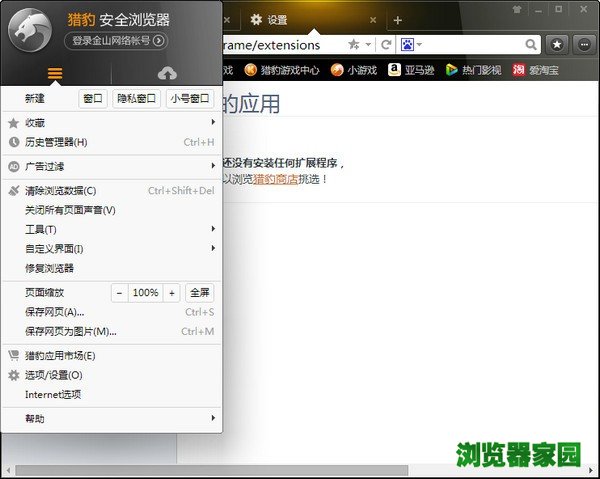Select 清除浏览数据 menu item
Image resolution: width=600 pixels, height=479 pixels.
tap(61, 191)
